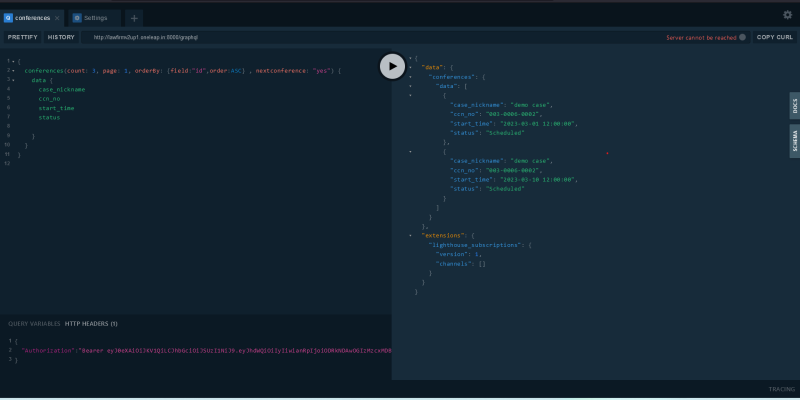Click "lighthouse_subscriptions" key in the response
The width and height of the screenshot is (800, 400).
(475, 245)
